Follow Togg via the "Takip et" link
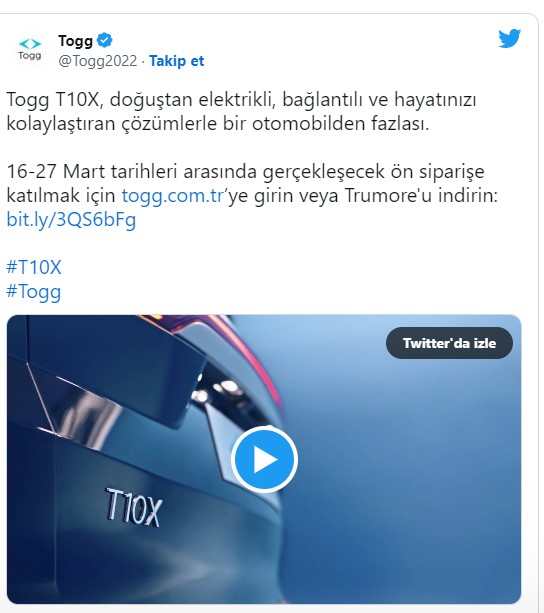544x613 pixels. pyautogui.click(x=177, y=61)
